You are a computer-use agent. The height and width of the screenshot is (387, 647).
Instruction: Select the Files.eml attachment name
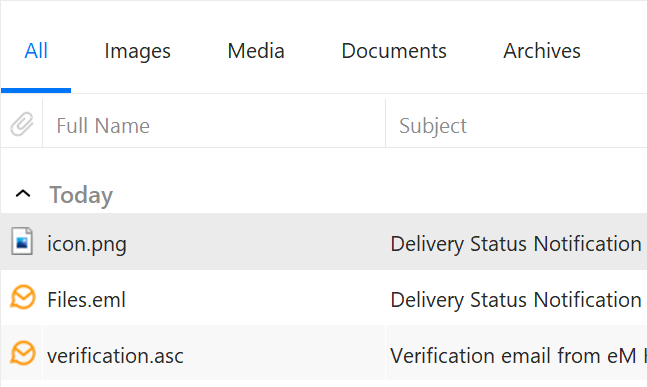(x=86, y=300)
